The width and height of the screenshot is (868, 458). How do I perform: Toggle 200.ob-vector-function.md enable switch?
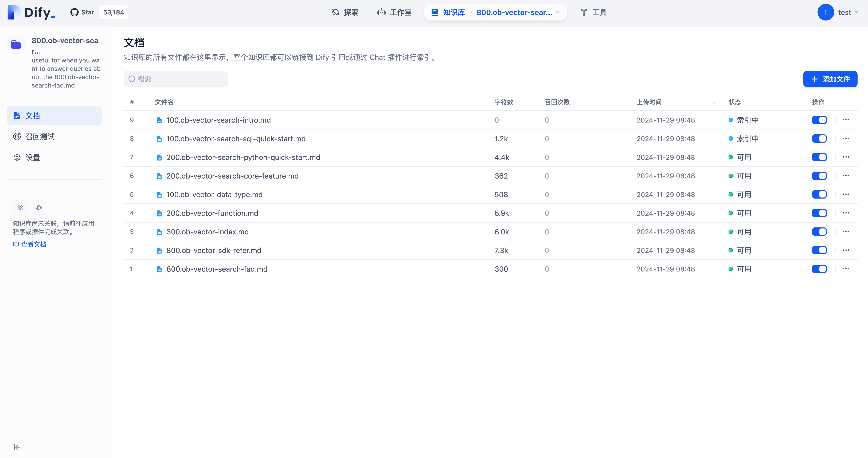(819, 213)
